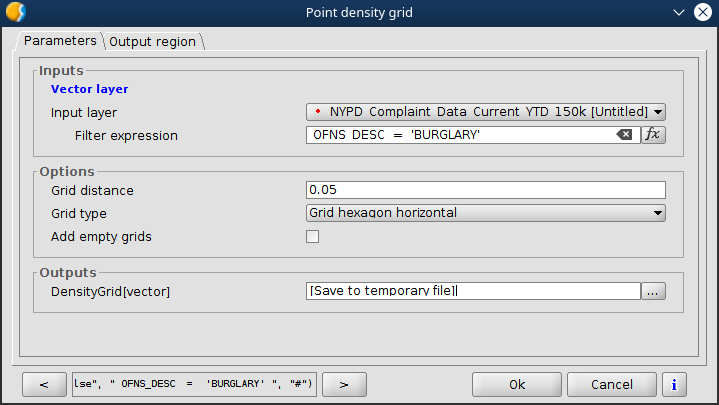Close the Point density grid dialog
The image size is (719, 405).
[x=704, y=12]
